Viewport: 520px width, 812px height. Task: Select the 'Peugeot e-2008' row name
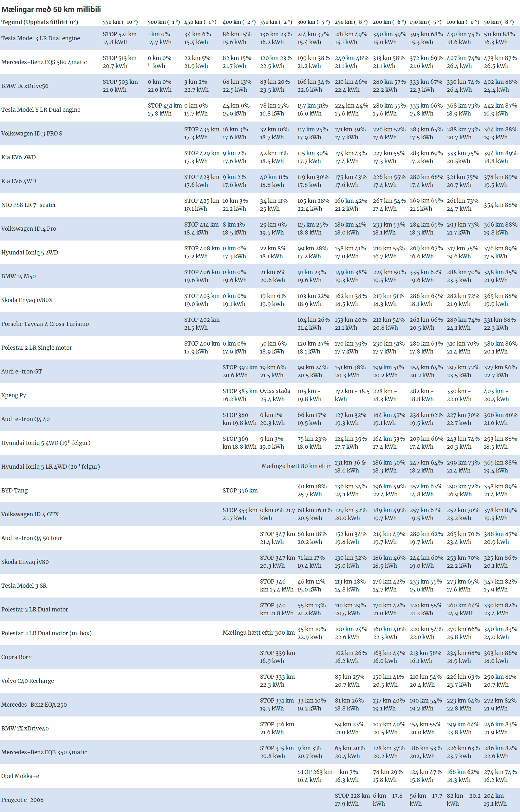(23, 800)
